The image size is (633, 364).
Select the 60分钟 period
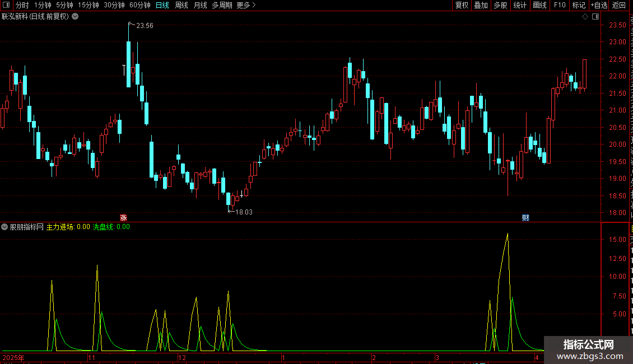[x=140, y=5]
